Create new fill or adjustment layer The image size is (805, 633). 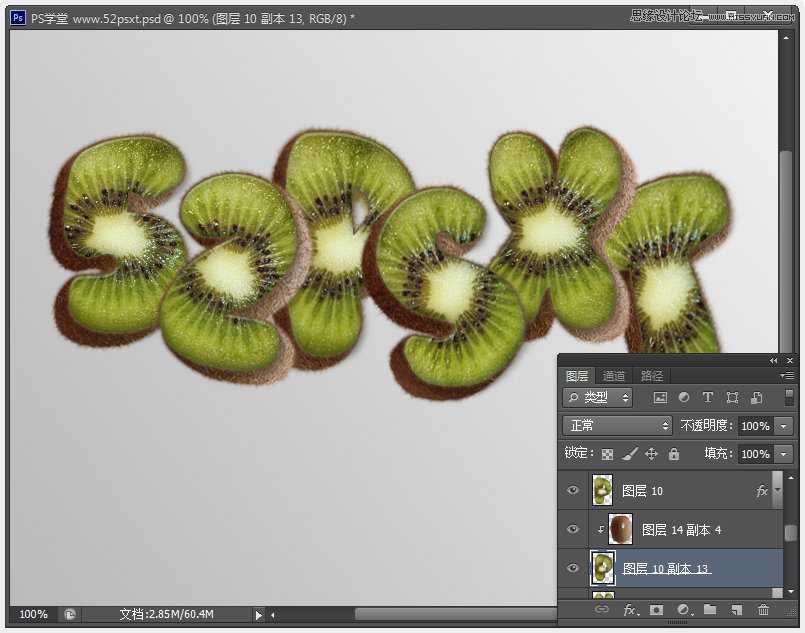pos(684,609)
